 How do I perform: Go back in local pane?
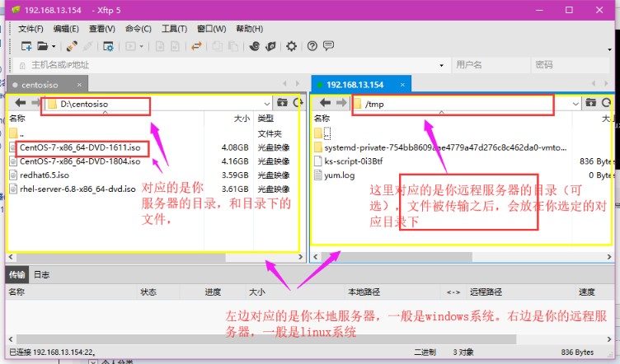20,103
